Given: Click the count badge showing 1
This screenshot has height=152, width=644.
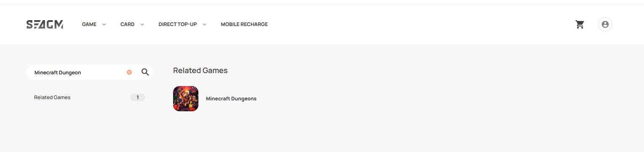Looking at the screenshot, I should (138, 97).
